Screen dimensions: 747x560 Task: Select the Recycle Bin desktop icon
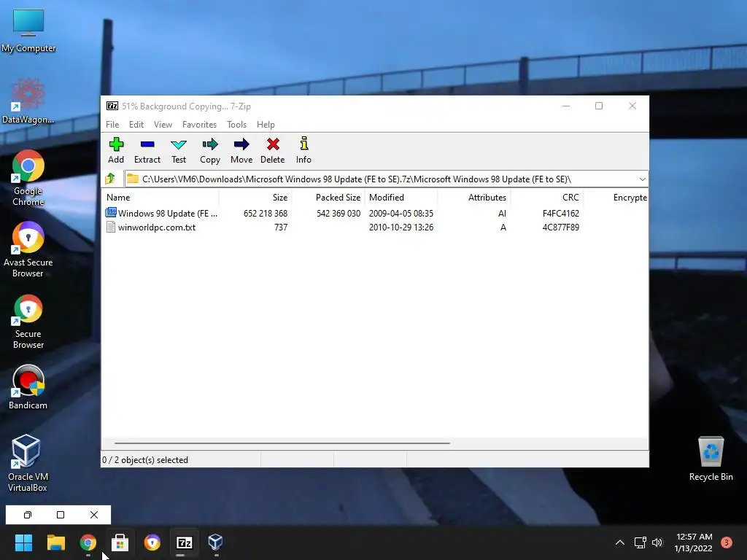click(711, 458)
